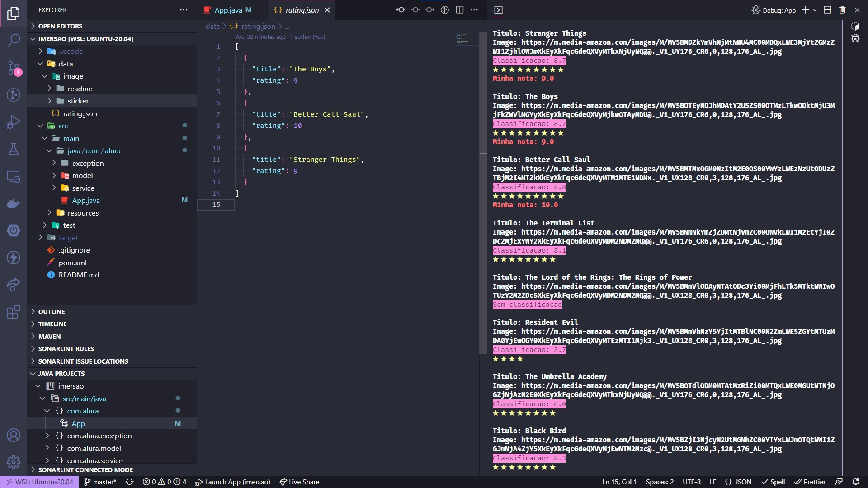The height and width of the screenshot is (488, 868).
Task: Open the Manage gear icon
Action: tap(14, 462)
